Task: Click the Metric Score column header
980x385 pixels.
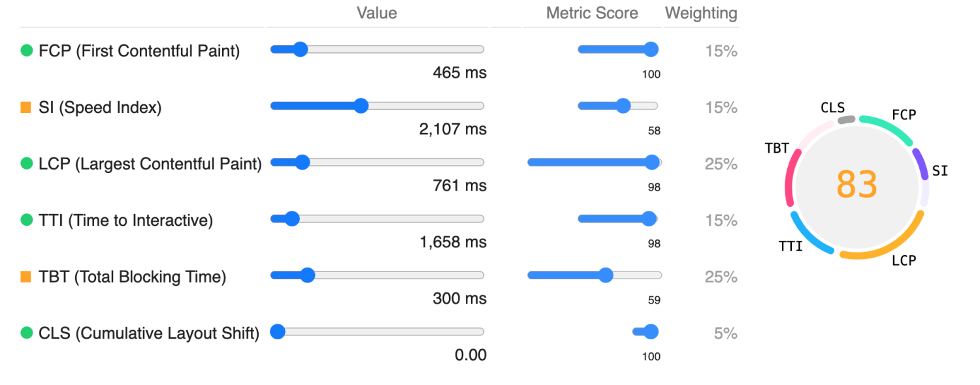Action: [x=592, y=13]
